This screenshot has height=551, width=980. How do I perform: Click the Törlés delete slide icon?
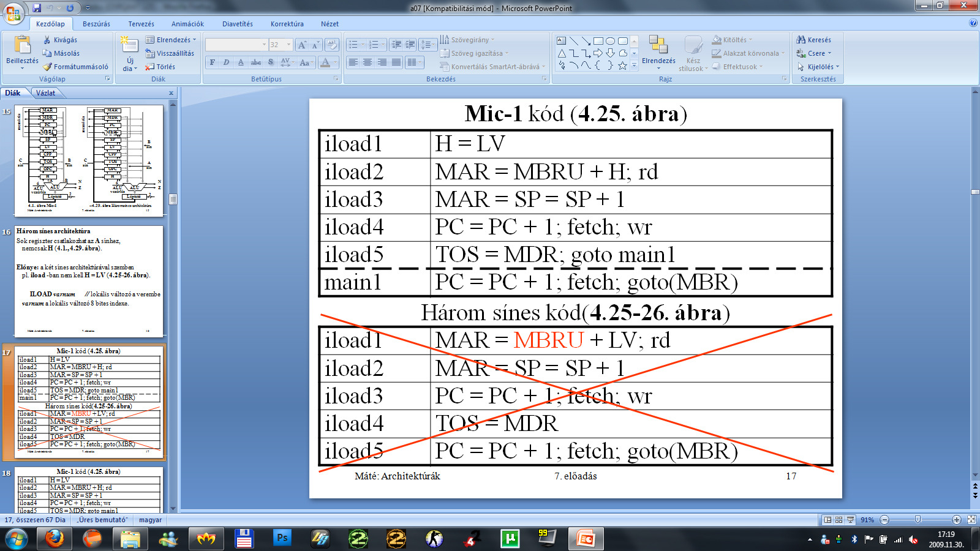(x=149, y=67)
